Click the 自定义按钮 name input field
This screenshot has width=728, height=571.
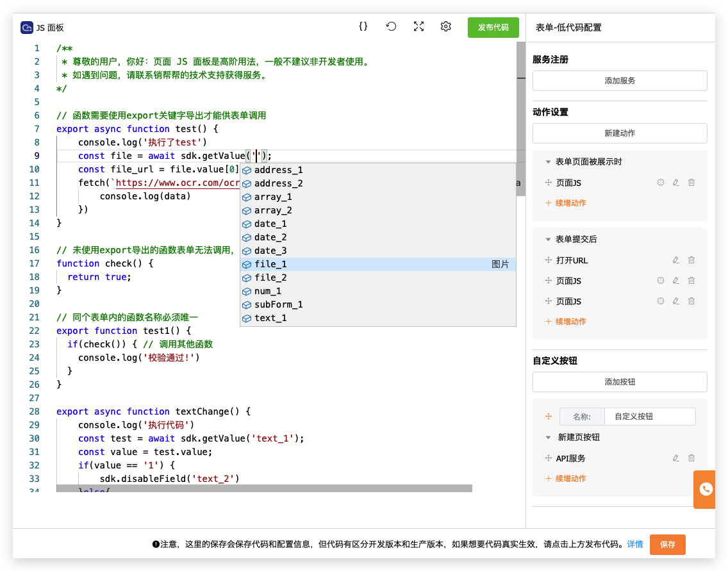650,416
